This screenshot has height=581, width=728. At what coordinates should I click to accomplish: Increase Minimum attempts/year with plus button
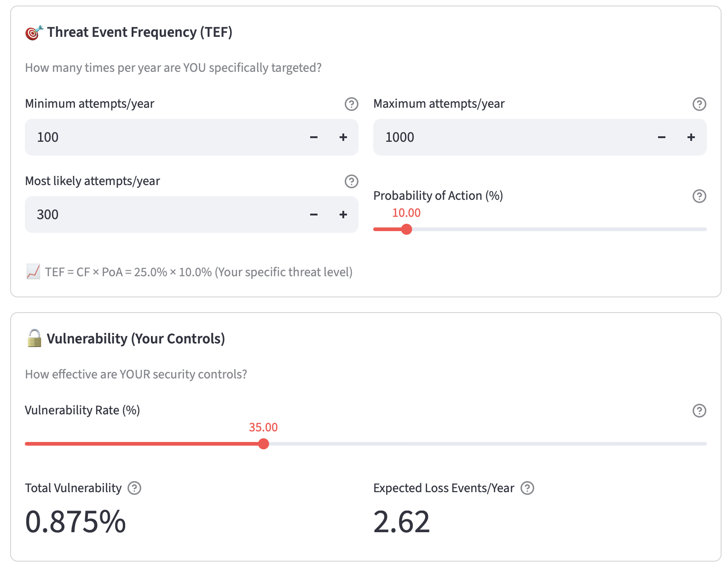coord(343,137)
